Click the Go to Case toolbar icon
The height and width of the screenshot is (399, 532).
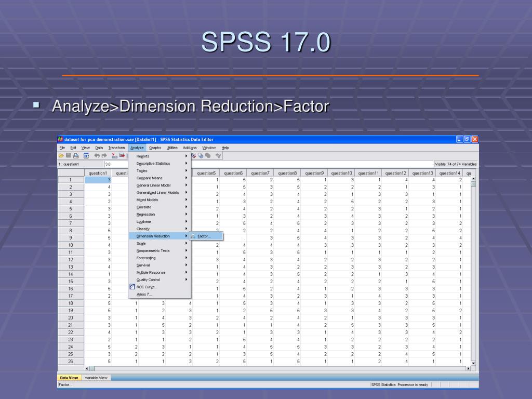coord(115,156)
